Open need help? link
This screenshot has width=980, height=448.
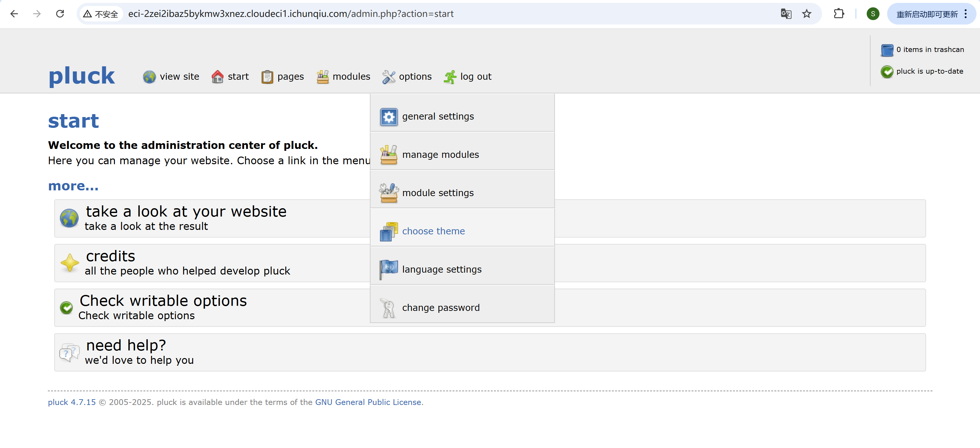click(x=126, y=346)
